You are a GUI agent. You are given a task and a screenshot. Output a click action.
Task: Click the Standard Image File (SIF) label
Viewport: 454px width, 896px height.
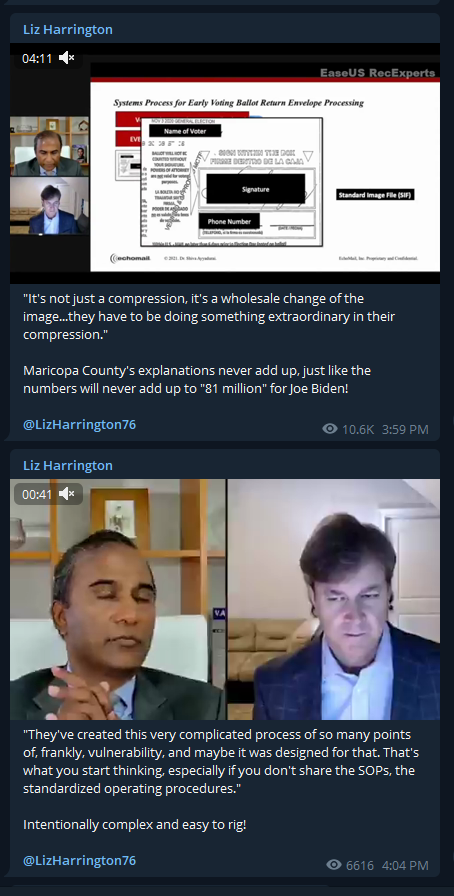tap(375, 195)
